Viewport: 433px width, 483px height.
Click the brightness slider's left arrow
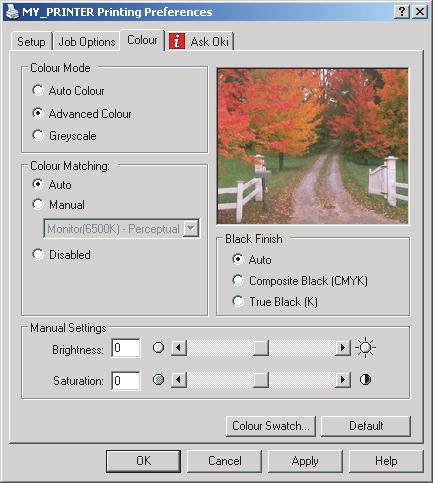pyautogui.click(x=179, y=348)
